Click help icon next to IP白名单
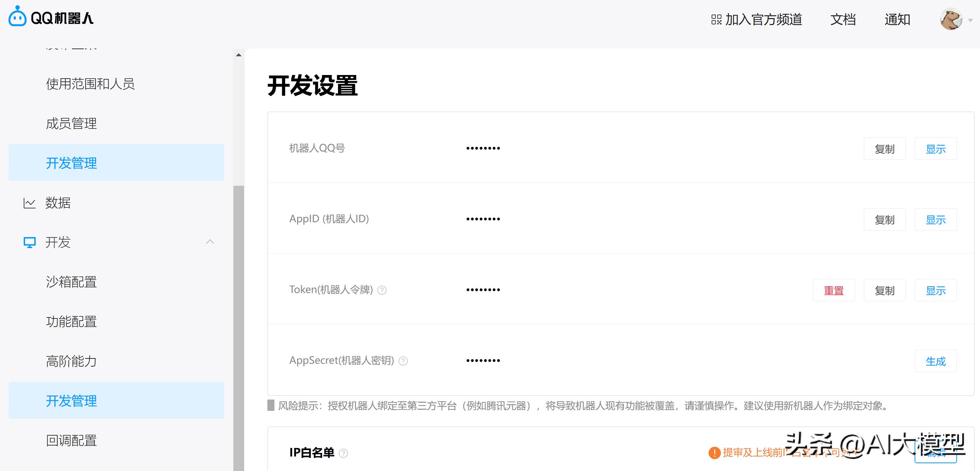The height and width of the screenshot is (471, 980). [343, 453]
